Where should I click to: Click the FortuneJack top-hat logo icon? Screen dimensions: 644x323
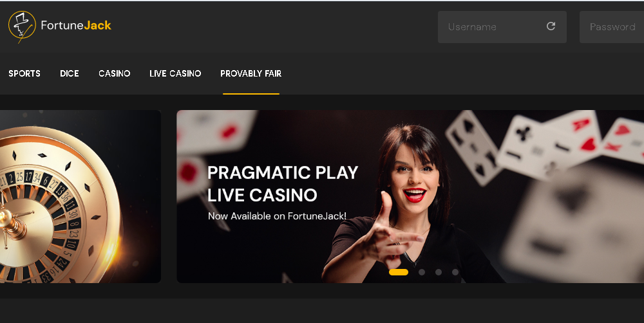point(22,26)
